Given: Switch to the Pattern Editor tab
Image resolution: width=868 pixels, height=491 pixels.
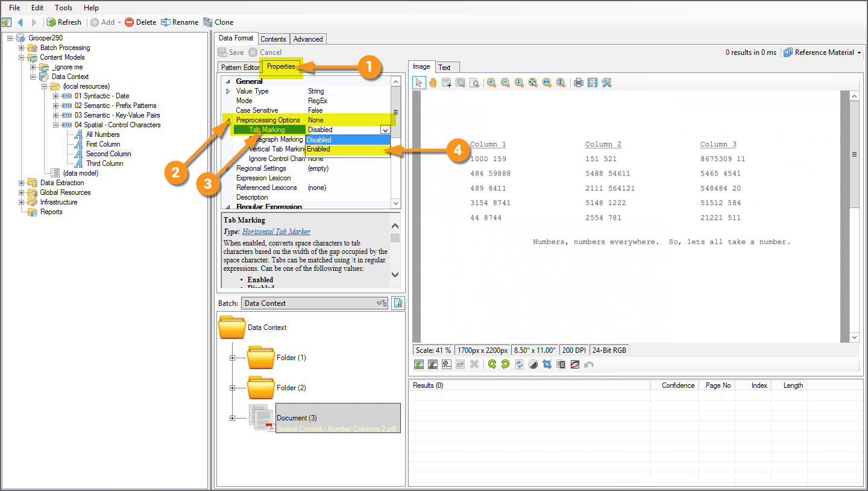Looking at the screenshot, I should (239, 68).
